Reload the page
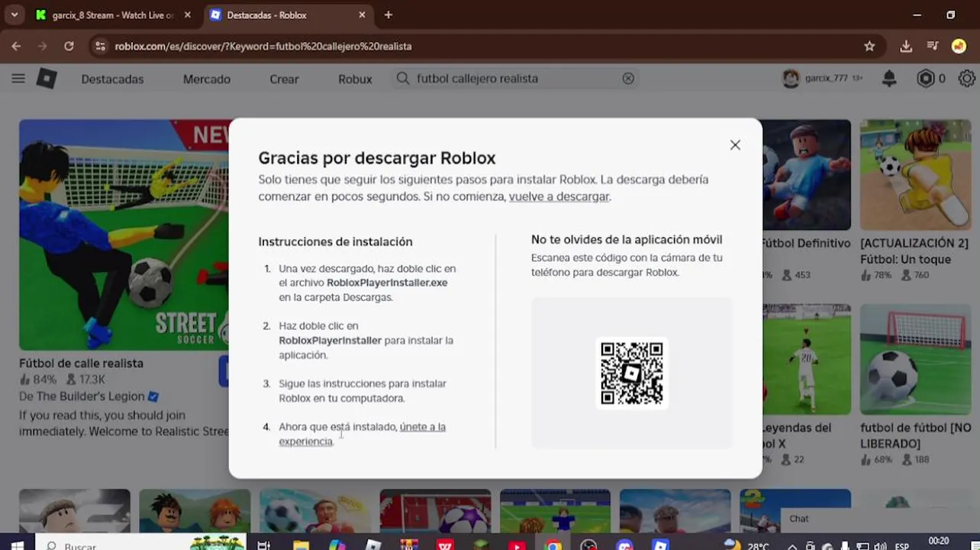This screenshot has width=980, height=550. pyautogui.click(x=69, y=47)
